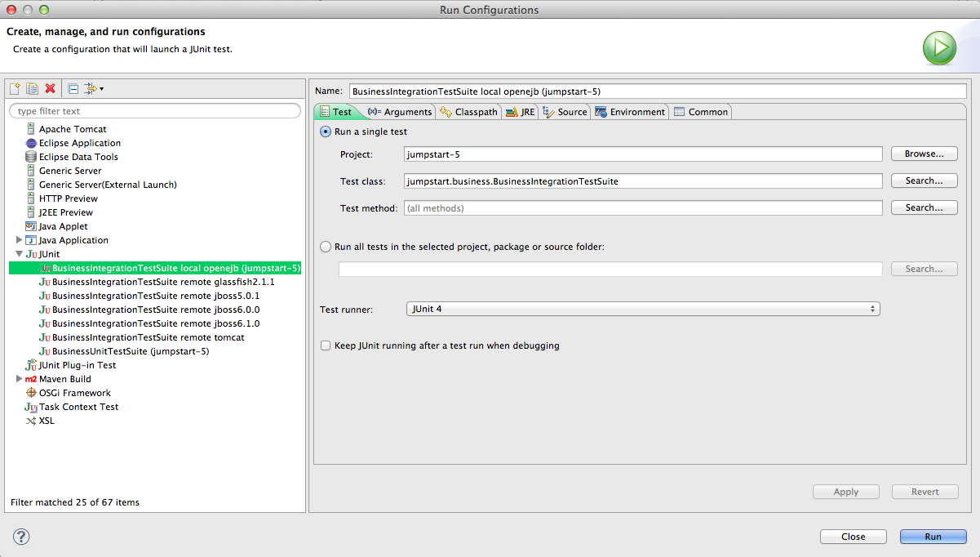Image resolution: width=980 pixels, height=557 pixels.
Task: Select Apache Tomcat configuration type
Action: tap(72, 129)
